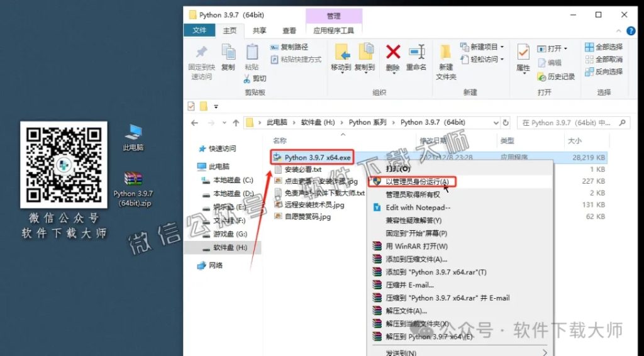Click the Paste (粘贴) ribbon icon
This screenshot has width=644, height=356.
(252, 52)
